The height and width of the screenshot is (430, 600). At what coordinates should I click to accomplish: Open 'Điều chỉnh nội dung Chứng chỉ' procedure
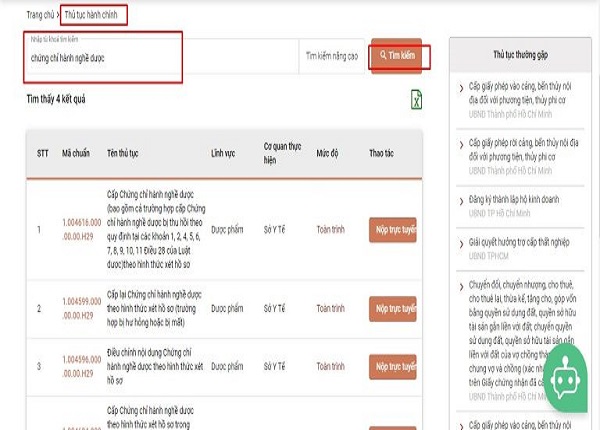pos(155,366)
